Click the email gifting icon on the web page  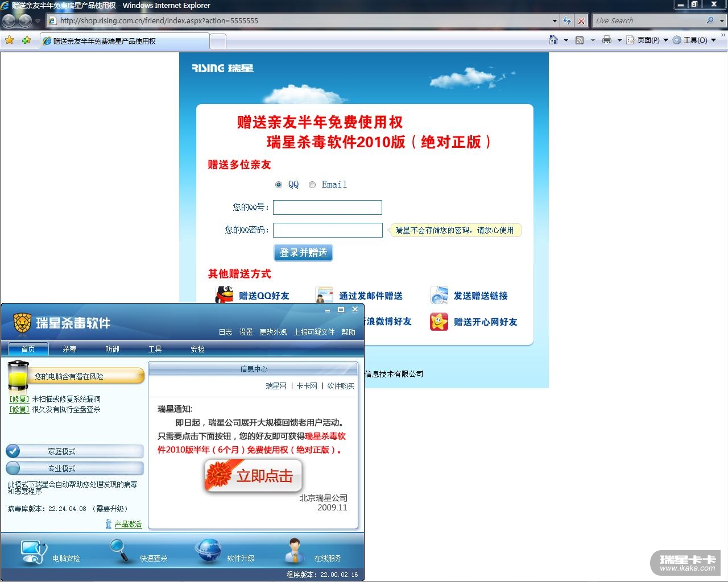click(324, 295)
